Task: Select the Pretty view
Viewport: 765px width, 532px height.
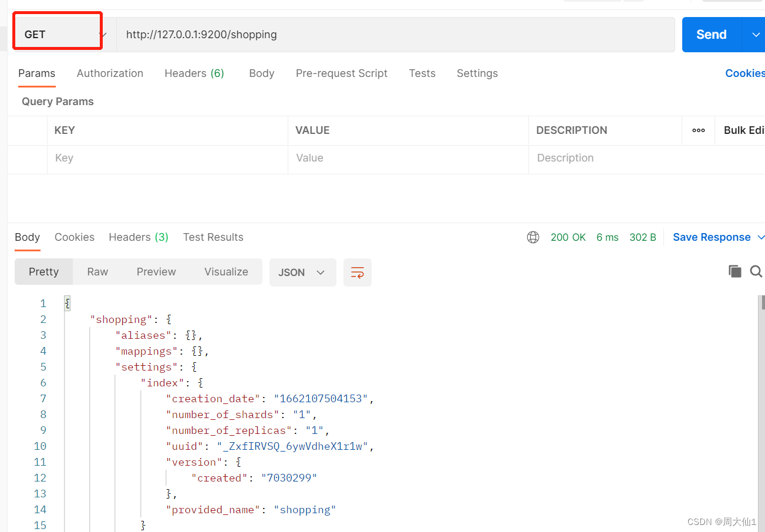Action: (x=44, y=272)
